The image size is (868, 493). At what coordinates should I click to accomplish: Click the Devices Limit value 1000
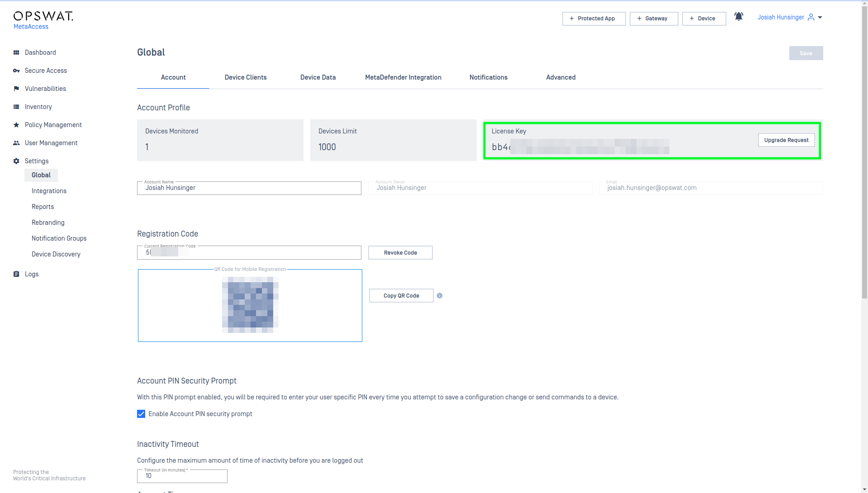(327, 147)
